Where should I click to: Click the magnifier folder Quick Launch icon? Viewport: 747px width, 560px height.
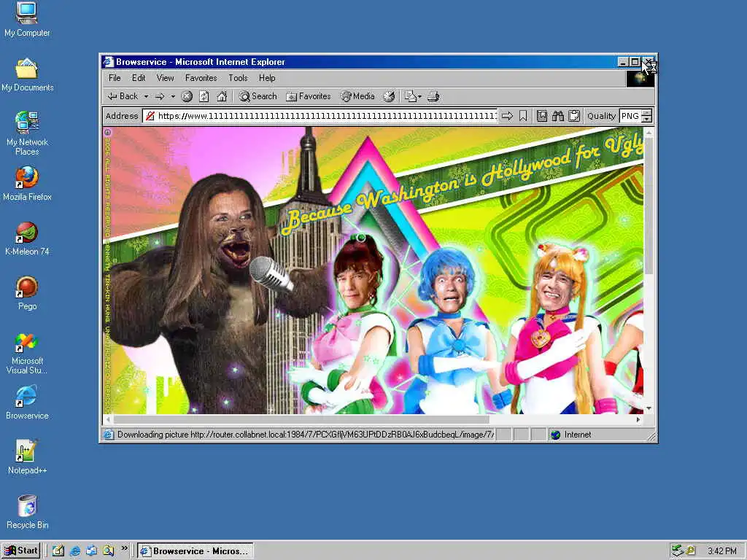[109, 551]
